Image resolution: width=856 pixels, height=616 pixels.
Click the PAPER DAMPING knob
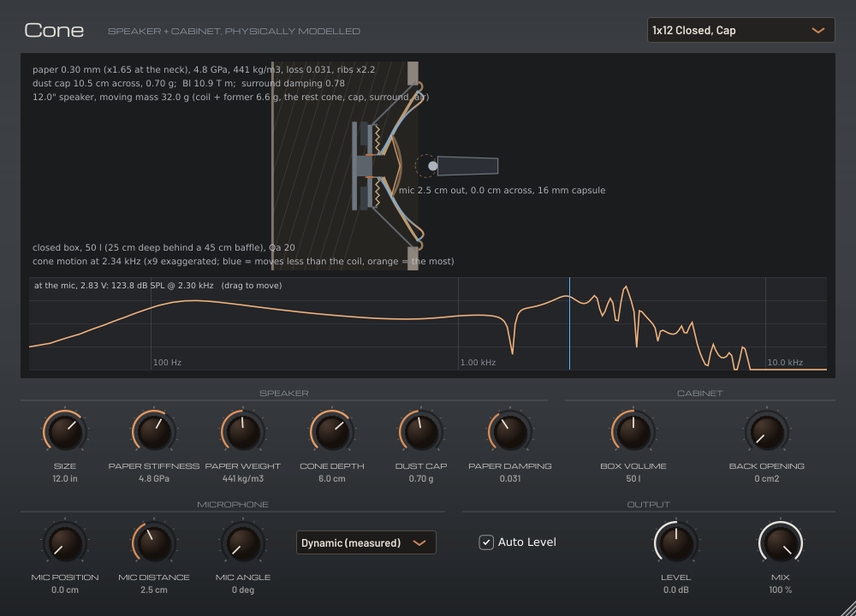[x=510, y=431]
